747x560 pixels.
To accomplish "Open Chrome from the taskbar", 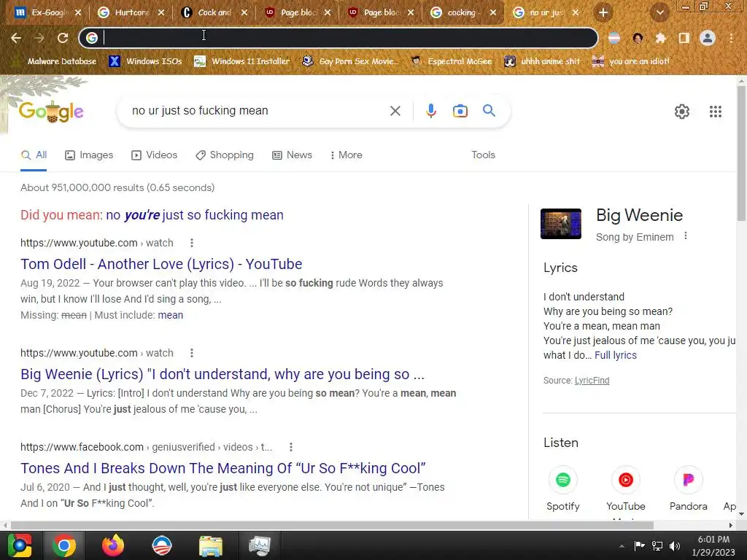I will [64, 545].
